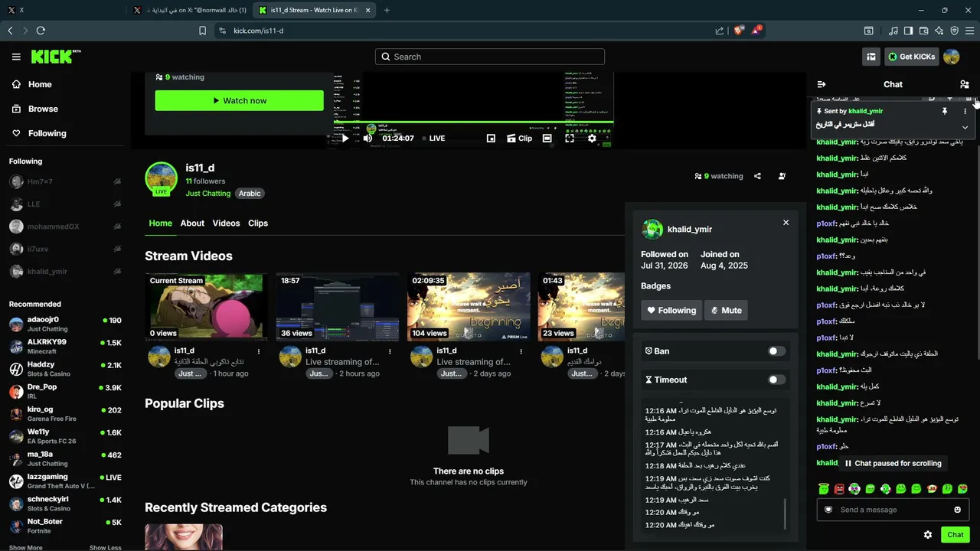Image resolution: width=980 pixels, height=551 pixels.
Task: Enter fullscreen on the video player
Action: click(x=570, y=139)
